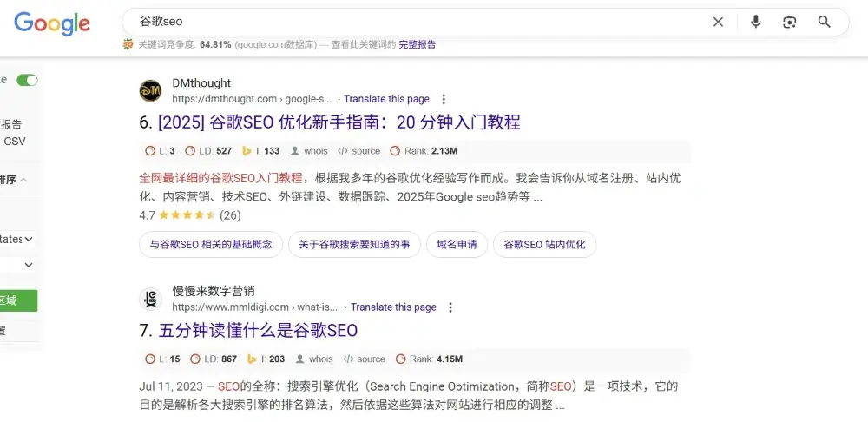
Task: Open result 7 五分钟读懂什么是谷歌SEO title
Action: pyautogui.click(x=258, y=331)
